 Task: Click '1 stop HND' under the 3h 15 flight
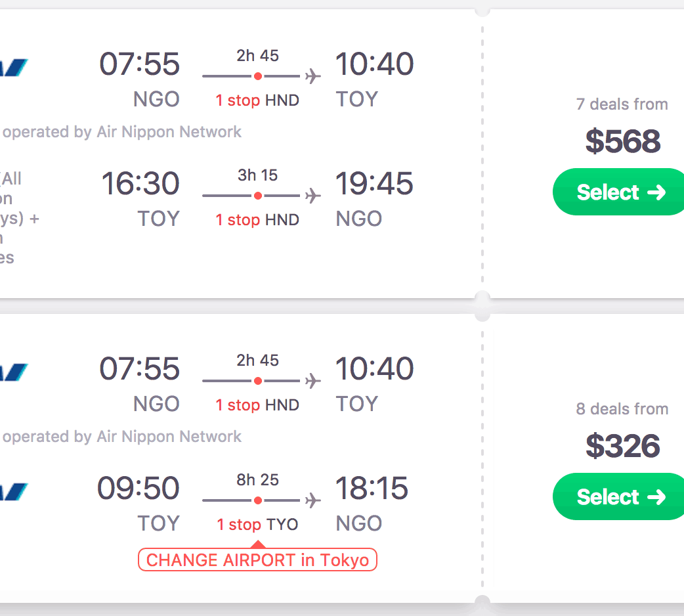[257, 220]
